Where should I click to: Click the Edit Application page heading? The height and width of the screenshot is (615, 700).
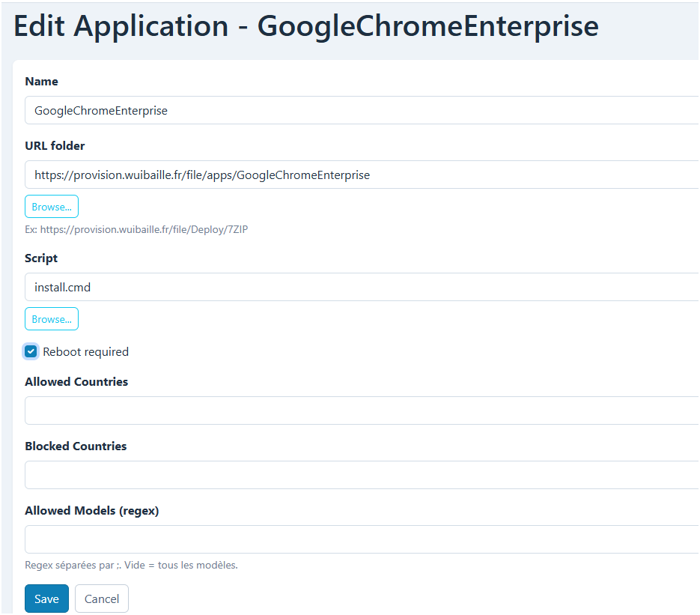(x=306, y=26)
